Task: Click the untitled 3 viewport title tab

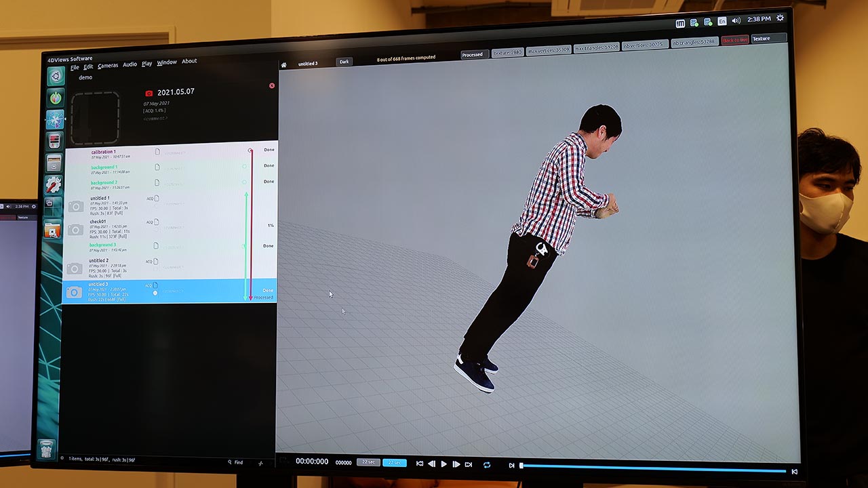Action: point(308,64)
